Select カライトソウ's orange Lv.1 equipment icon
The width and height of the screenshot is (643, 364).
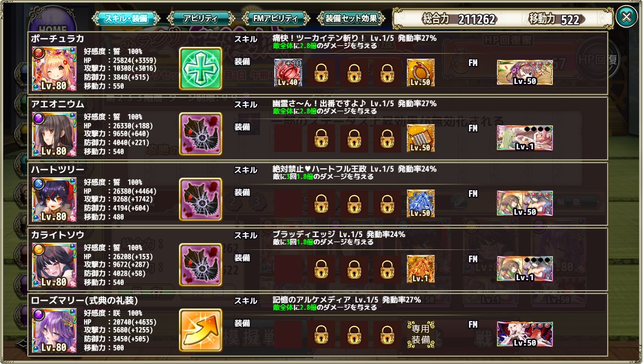click(420, 269)
